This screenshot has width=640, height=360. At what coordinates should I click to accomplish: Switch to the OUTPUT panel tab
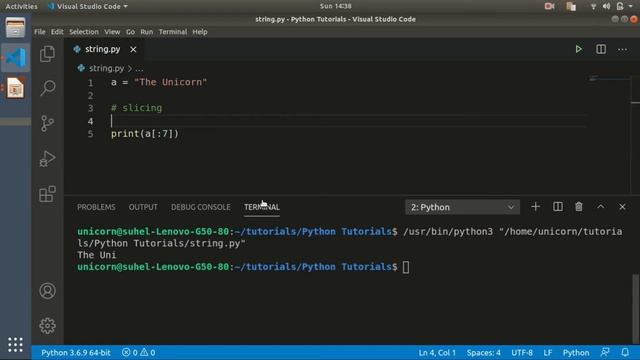pos(143,207)
